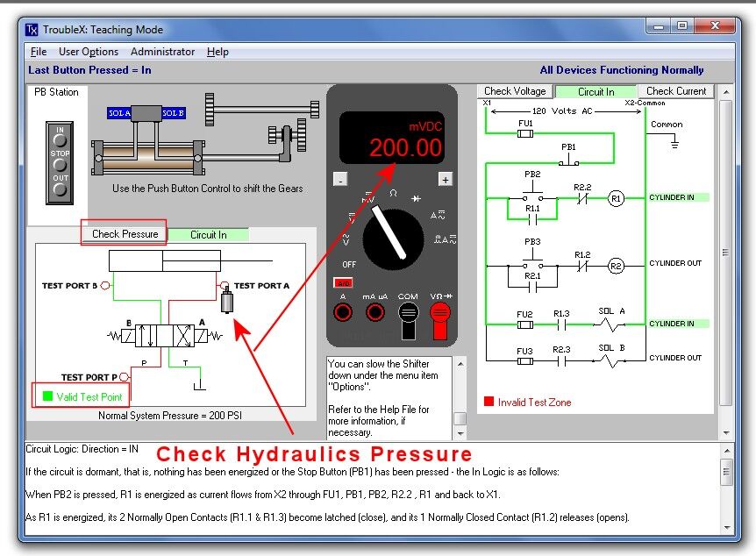Push the IN button on PB Station
Image resolution: width=756 pixels, height=556 pixels.
[x=60, y=140]
